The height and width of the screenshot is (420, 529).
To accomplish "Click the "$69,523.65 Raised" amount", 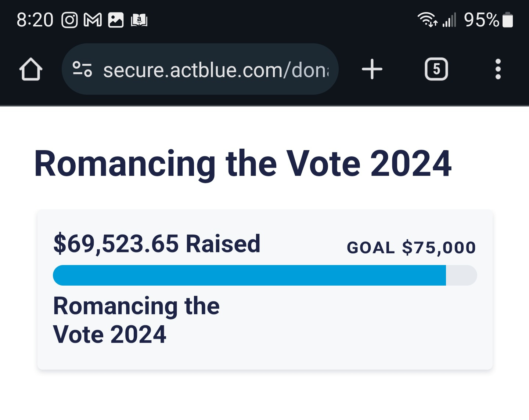I will click(x=157, y=244).
